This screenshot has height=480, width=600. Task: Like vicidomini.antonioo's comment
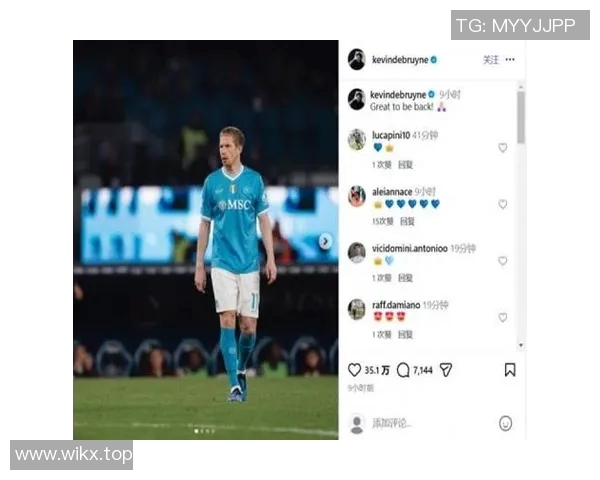pyautogui.click(x=503, y=261)
